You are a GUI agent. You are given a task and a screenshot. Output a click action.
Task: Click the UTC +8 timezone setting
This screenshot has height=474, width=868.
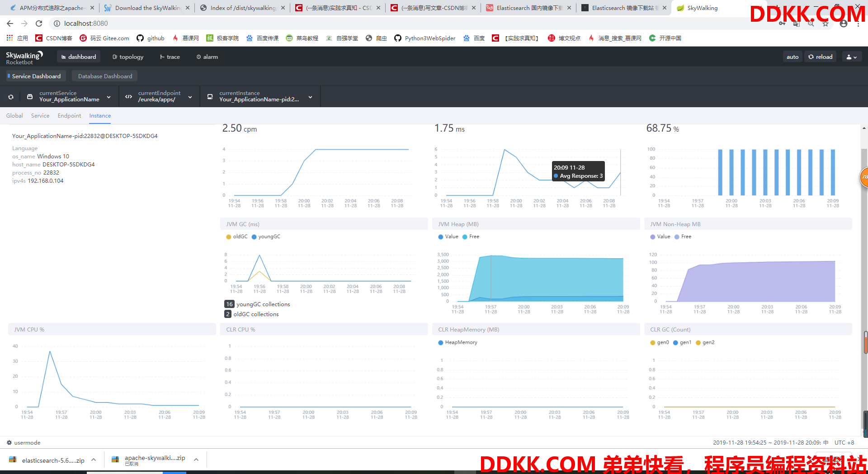click(x=844, y=442)
